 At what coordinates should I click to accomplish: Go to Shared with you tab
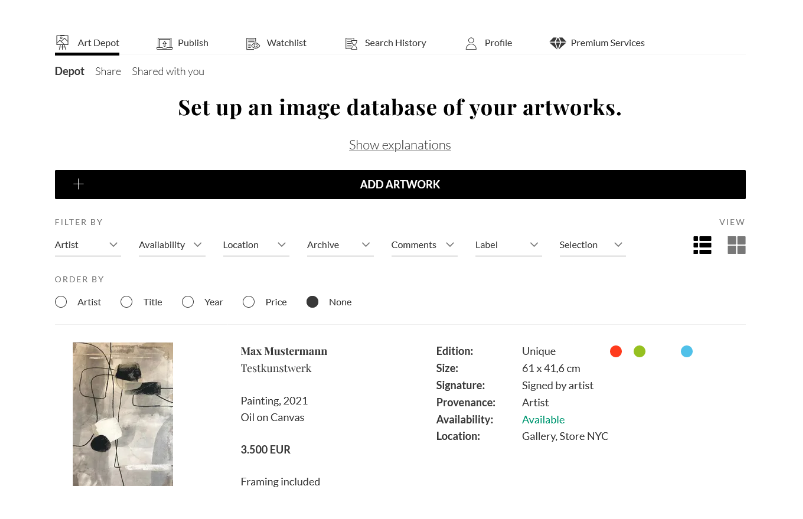tap(168, 71)
